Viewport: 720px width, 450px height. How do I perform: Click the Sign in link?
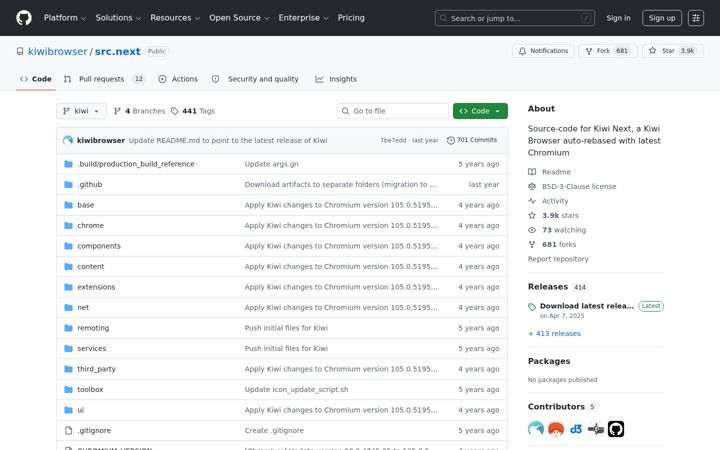tap(618, 18)
